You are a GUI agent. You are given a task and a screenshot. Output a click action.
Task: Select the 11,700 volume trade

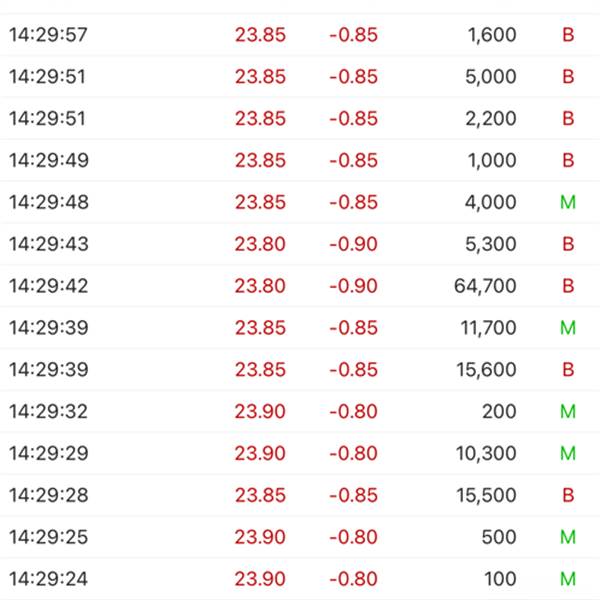point(485,328)
